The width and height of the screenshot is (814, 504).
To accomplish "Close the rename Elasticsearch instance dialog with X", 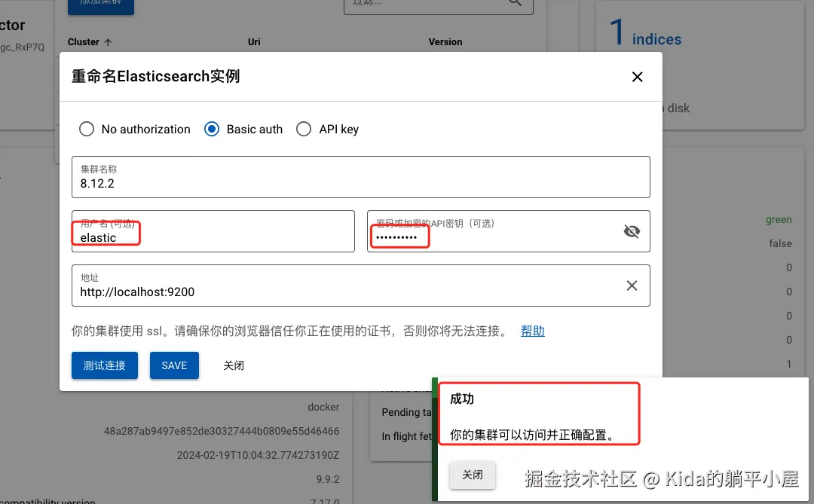I will 637,77.
